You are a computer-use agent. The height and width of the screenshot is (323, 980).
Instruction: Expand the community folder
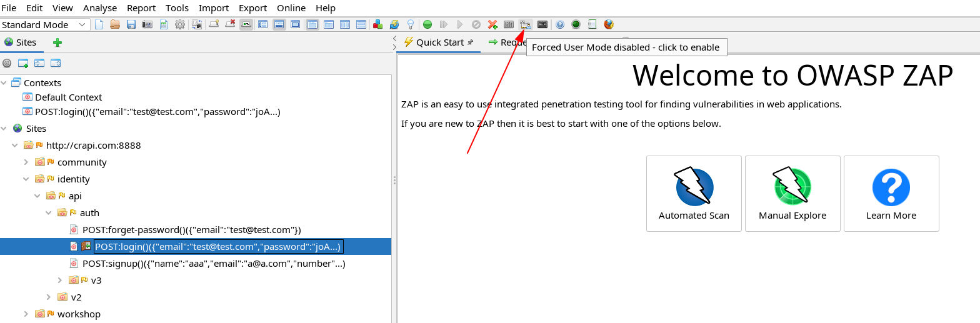pos(26,162)
